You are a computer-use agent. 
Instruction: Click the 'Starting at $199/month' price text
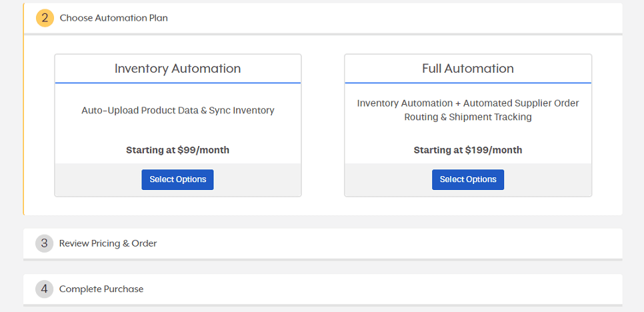(x=468, y=150)
